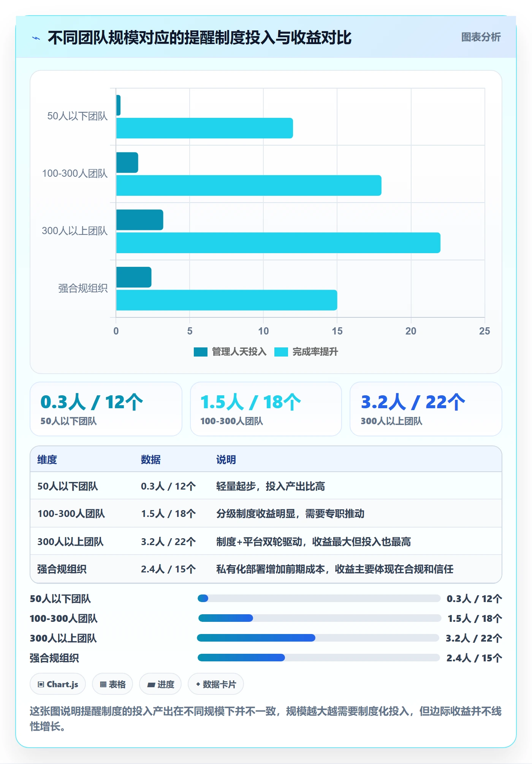The width and height of the screenshot is (532, 764).
Task: Click the 50人以下团队 chart axis label
Action: [78, 116]
